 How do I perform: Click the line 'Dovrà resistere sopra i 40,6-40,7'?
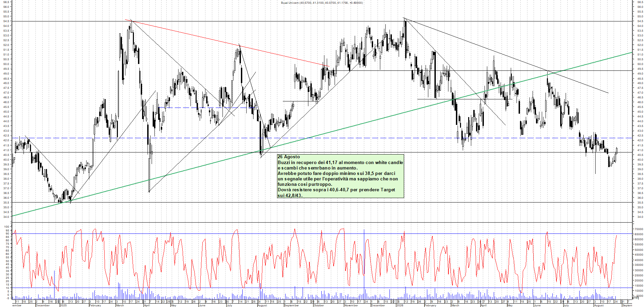click(x=336, y=190)
